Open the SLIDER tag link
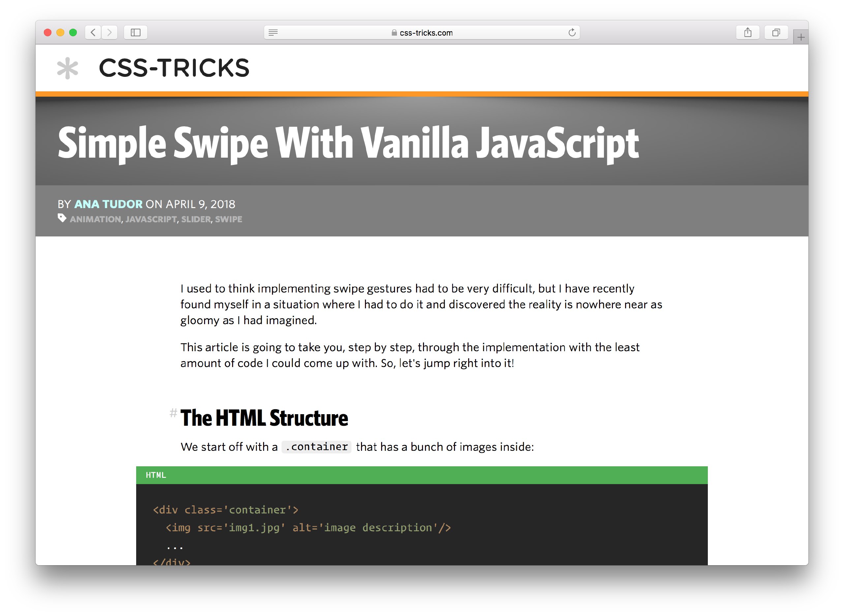 pos(196,219)
